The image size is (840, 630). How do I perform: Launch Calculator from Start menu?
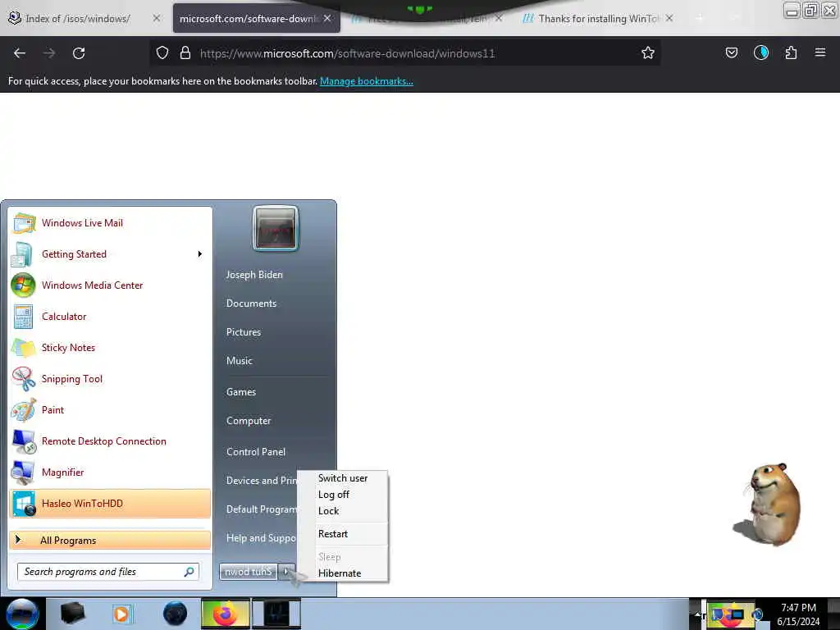110,316
